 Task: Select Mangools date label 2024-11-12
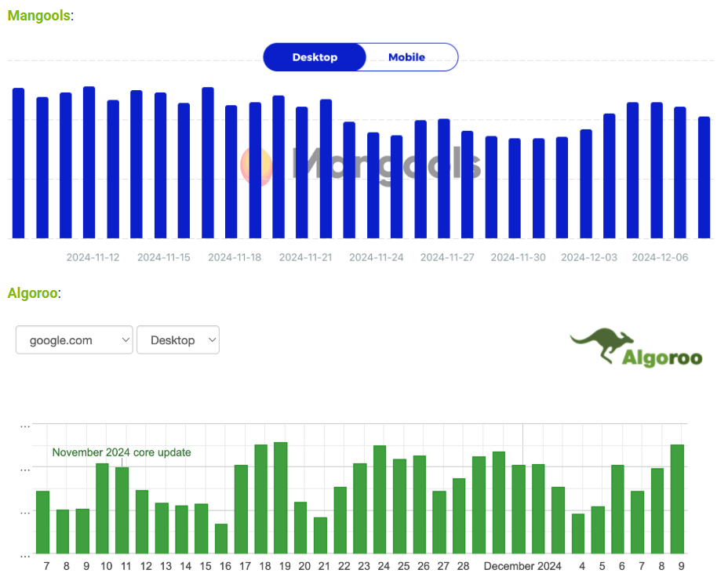(93, 257)
